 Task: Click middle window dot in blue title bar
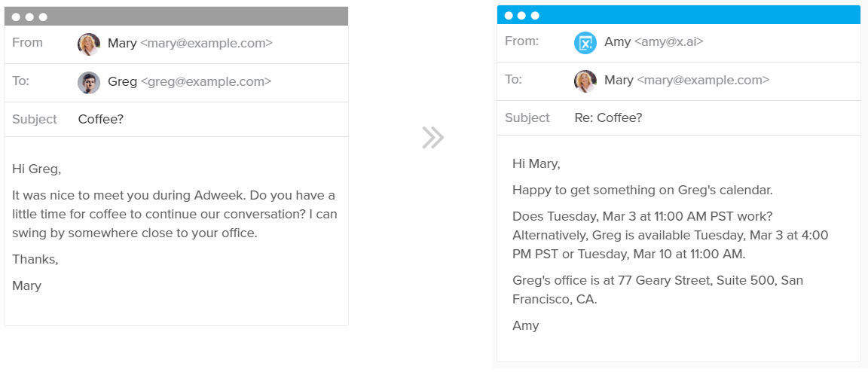click(x=521, y=16)
